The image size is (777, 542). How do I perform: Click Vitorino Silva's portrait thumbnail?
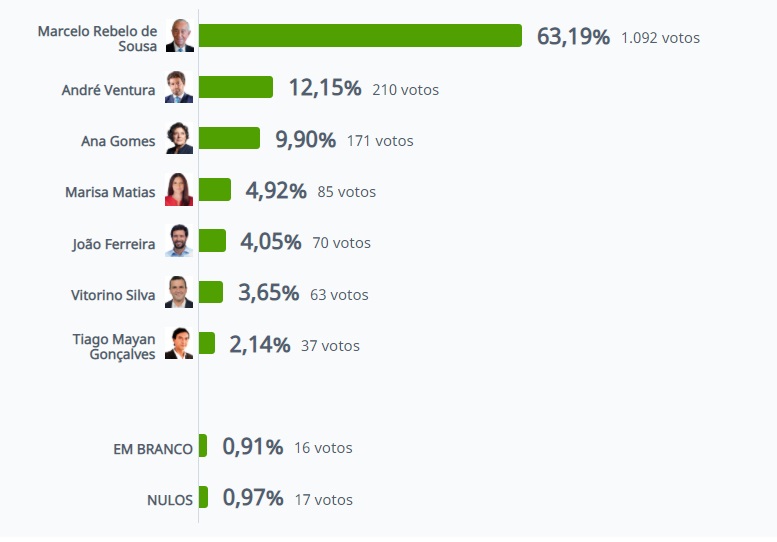click(179, 292)
